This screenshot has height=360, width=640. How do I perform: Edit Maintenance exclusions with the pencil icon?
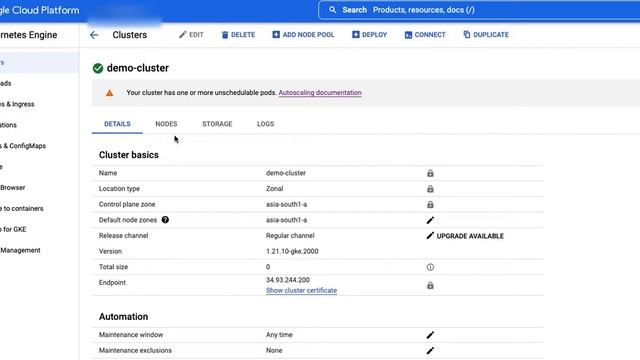click(430, 351)
